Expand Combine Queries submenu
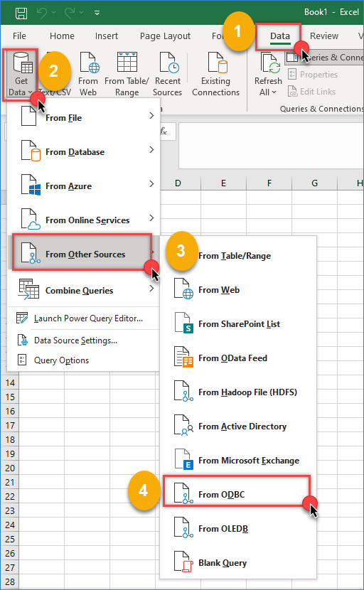364x590 pixels. pyautogui.click(x=84, y=290)
